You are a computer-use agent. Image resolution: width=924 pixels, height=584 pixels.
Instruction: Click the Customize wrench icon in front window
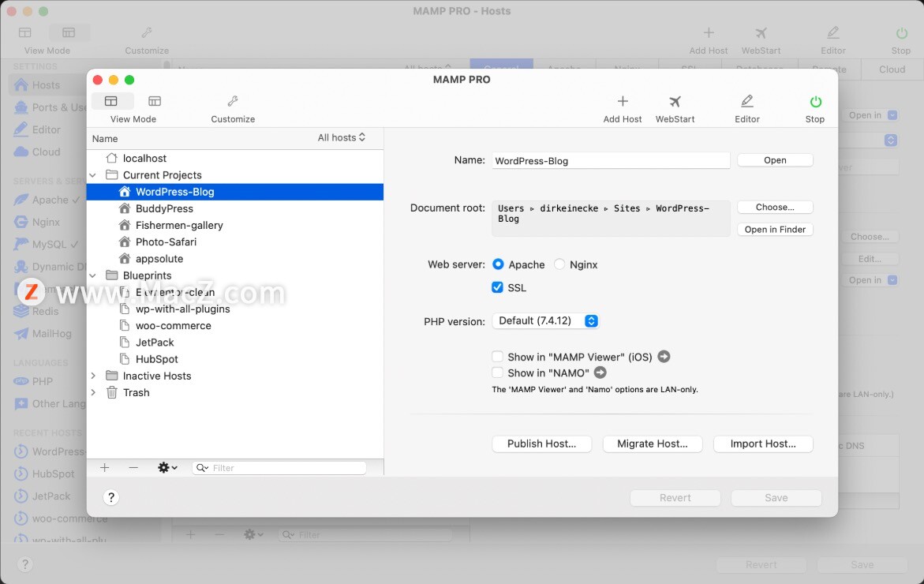click(x=233, y=101)
